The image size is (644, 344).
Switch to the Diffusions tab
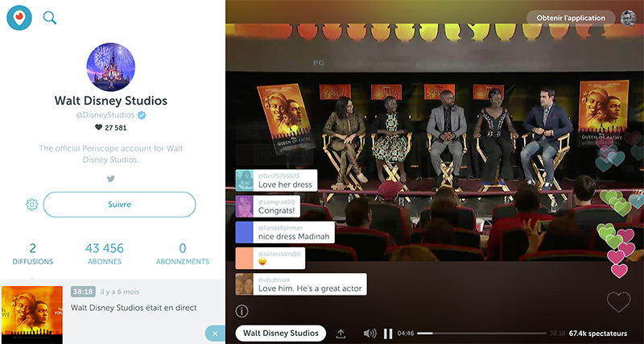33,254
